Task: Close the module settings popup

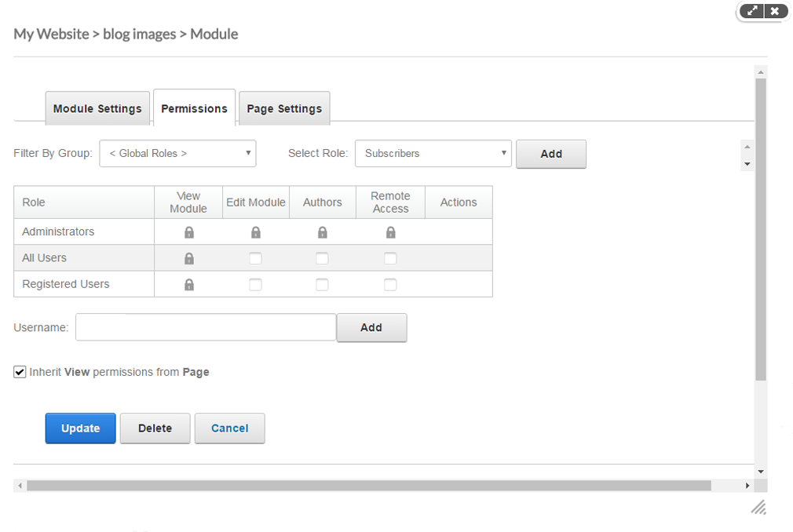Action: [x=775, y=11]
